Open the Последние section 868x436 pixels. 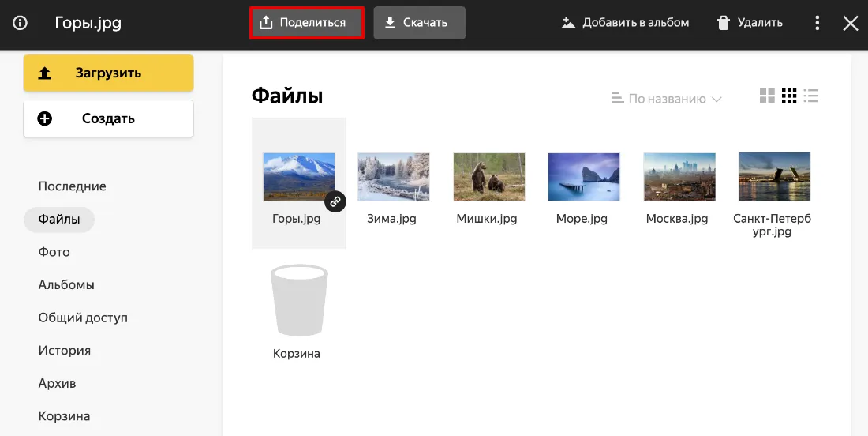click(72, 186)
